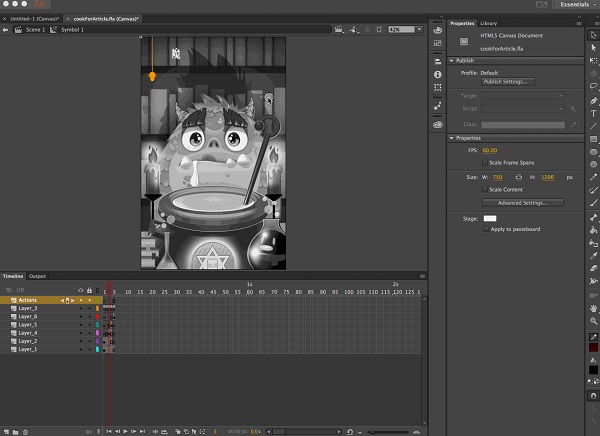Click the white Stage color swatch

pyautogui.click(x=490, y=218)
